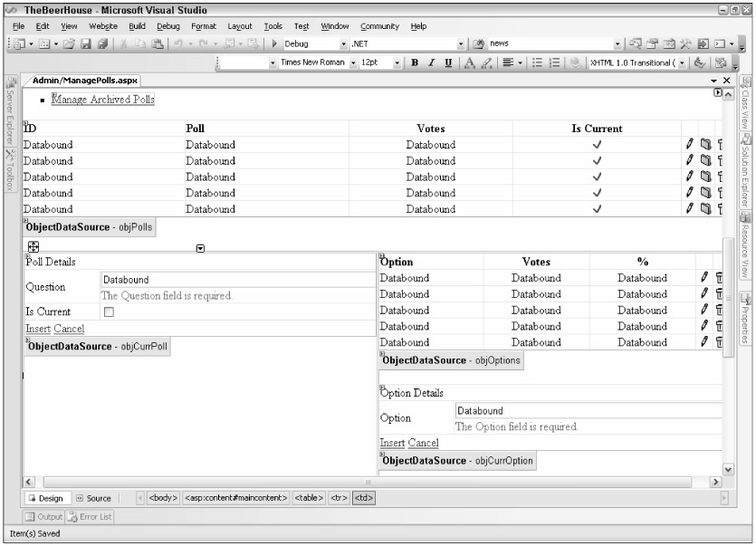Switch to Source view
Screen dimensions: 756x546
tap(92, 497)
